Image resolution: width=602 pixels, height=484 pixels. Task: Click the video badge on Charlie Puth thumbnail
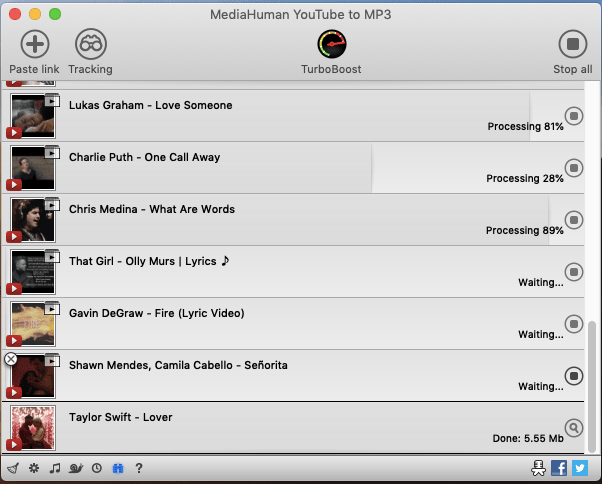[52, 152]
